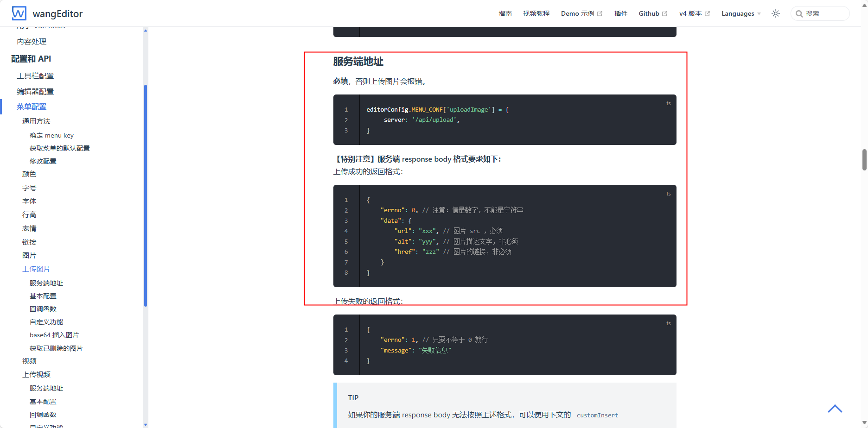This screenshot has height=428, width=868.
Task: Open the Demo 示例 external link
Action: coord(581,13)
